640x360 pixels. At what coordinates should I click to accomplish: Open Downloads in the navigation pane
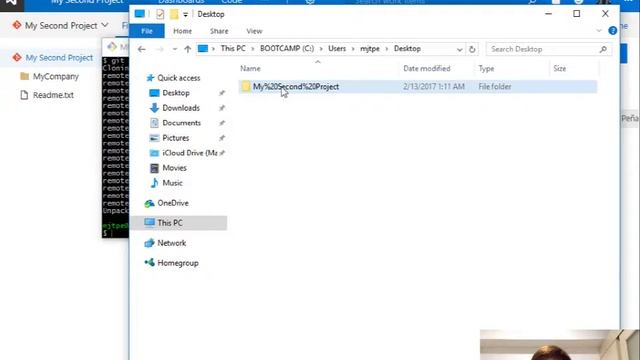pos(181,108)
